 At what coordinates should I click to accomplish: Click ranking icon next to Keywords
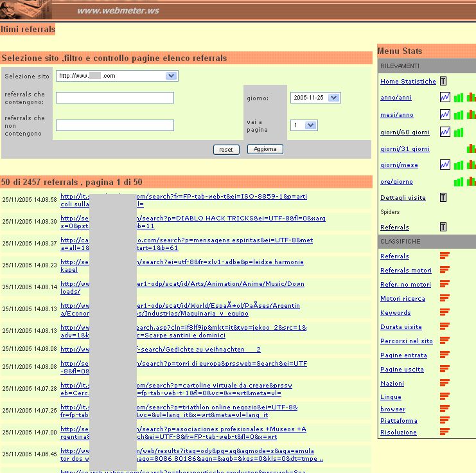pyautogui.click(x=445, y=312)
